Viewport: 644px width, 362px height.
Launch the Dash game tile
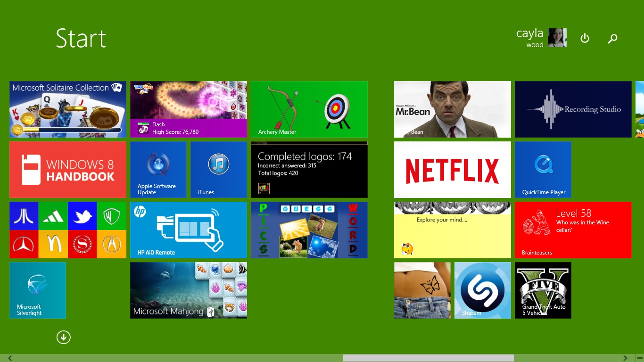click(x=189, y=109)
